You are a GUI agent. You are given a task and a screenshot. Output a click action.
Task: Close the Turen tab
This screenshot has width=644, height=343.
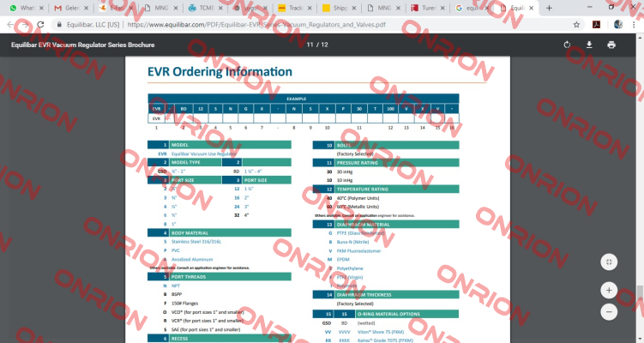click(x=442, y=8)
